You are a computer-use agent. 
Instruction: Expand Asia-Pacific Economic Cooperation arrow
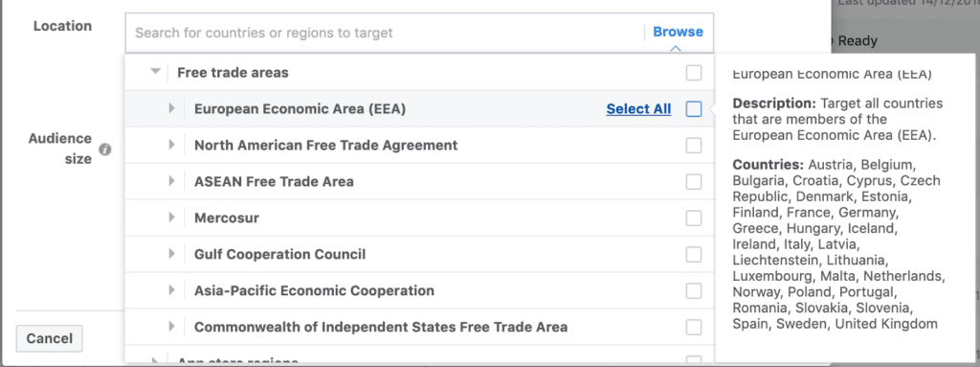pyautogui.click(x=172, y=290)
